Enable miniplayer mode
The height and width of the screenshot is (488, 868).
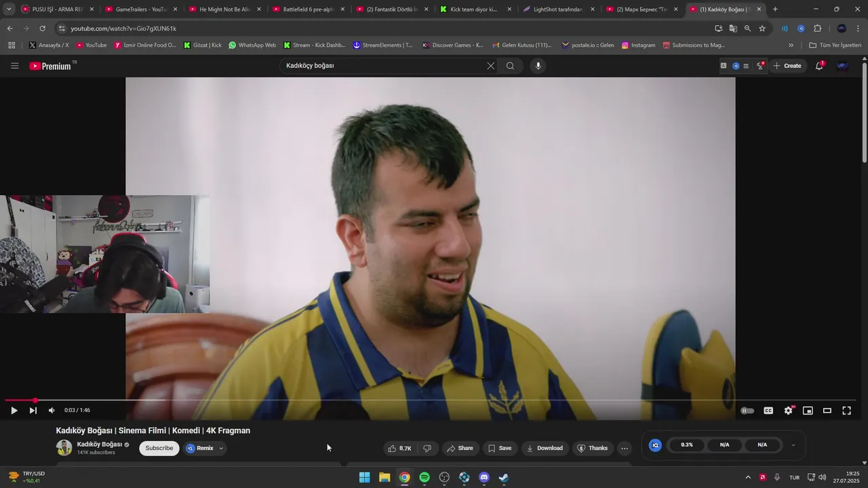point(808,410)
